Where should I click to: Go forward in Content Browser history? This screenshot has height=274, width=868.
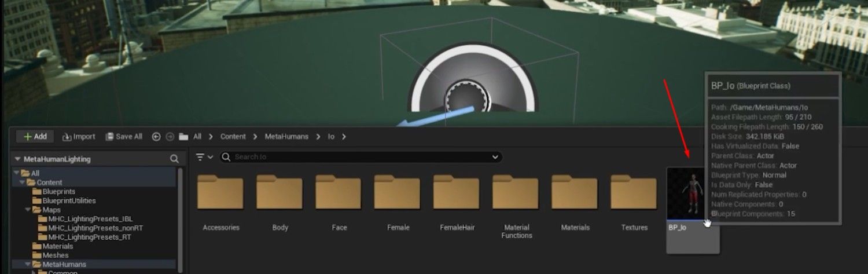pyautogui.click(x=170, y=137)
